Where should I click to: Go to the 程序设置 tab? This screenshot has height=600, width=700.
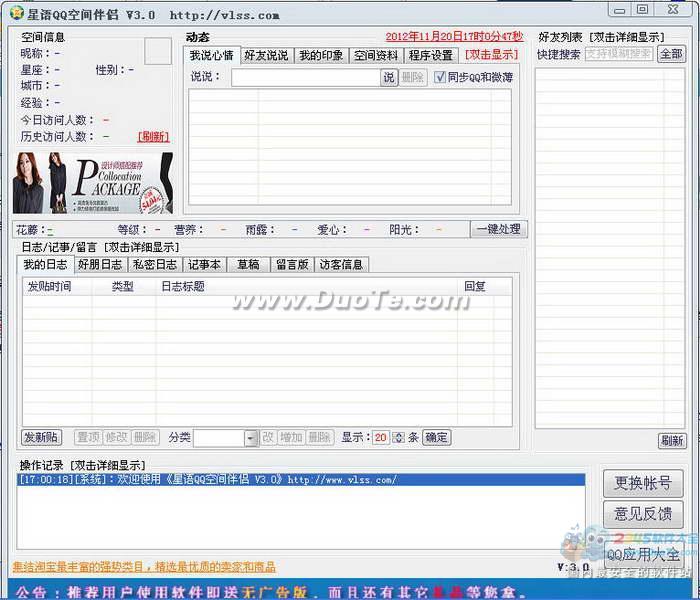pyautogui.click(x=431, y=55)
